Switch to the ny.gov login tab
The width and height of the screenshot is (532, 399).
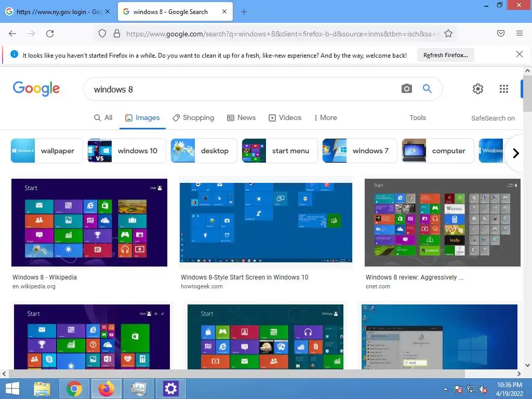point(58,11)
